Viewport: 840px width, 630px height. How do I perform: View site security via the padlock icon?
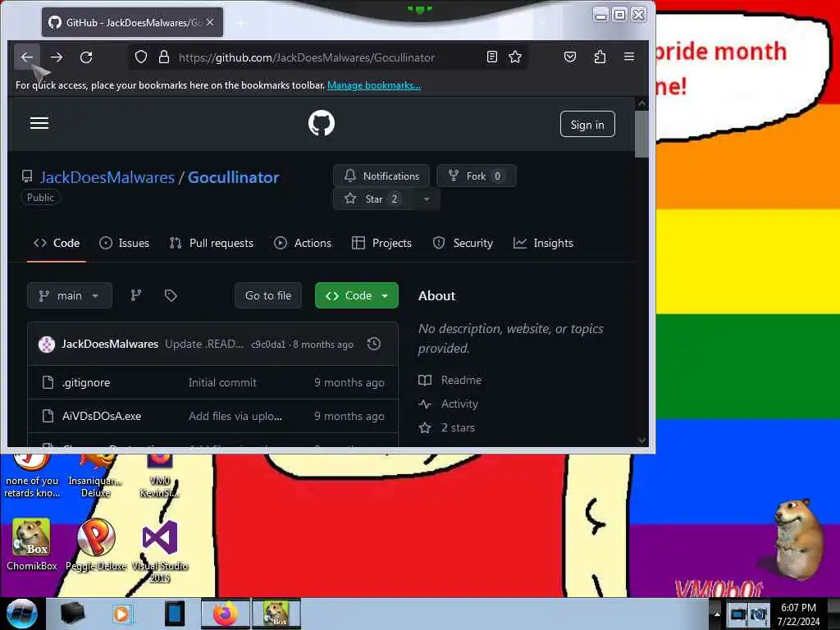pos(164,57)
